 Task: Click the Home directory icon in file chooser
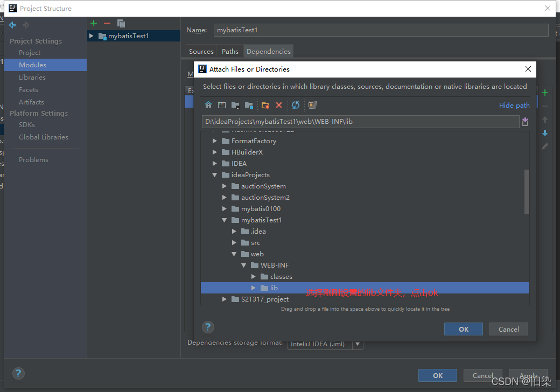coord(208,105)
